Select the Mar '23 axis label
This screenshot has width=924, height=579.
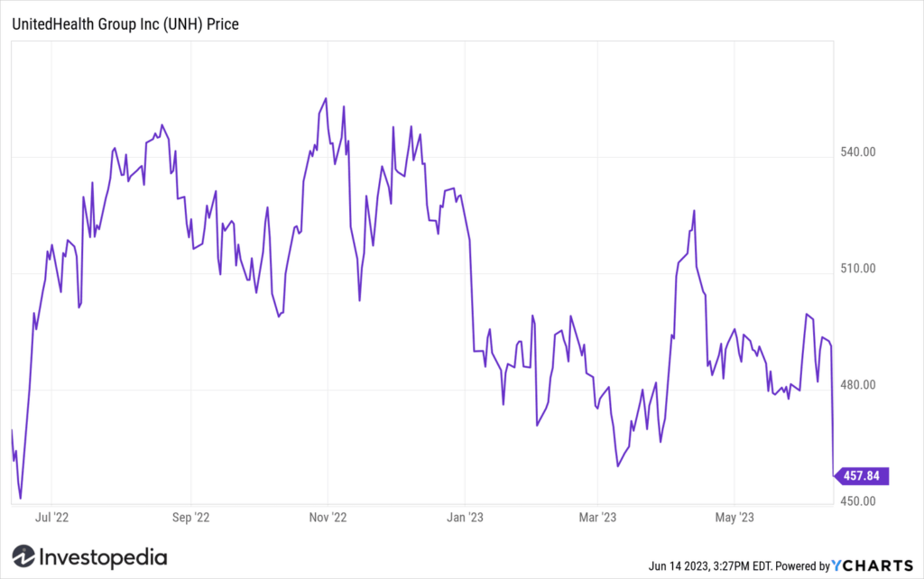(x=597, y=518)
